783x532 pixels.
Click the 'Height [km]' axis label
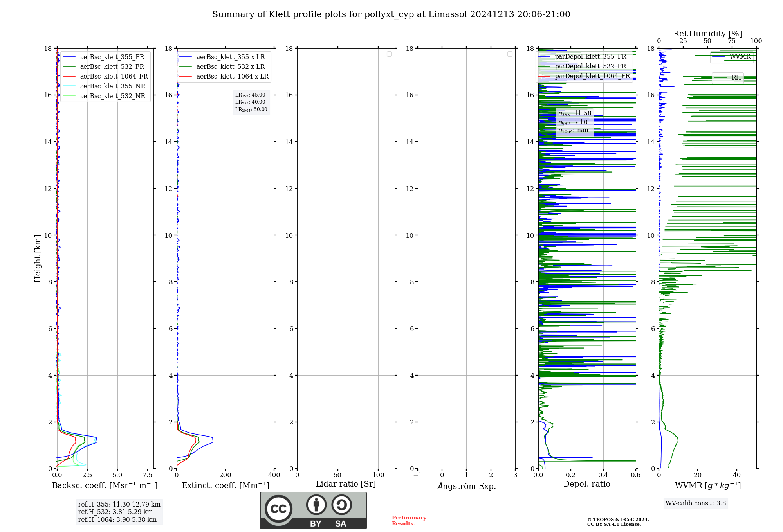coord(38,259)
